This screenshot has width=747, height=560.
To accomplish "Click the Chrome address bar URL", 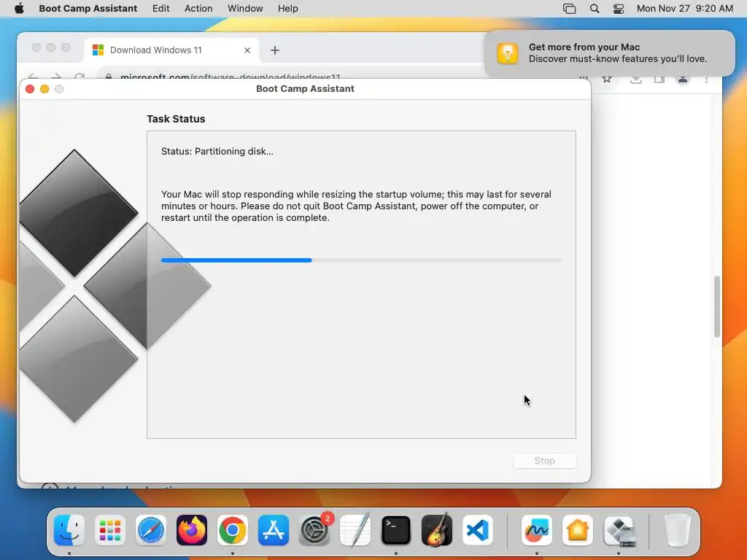I will coord(230,77).
